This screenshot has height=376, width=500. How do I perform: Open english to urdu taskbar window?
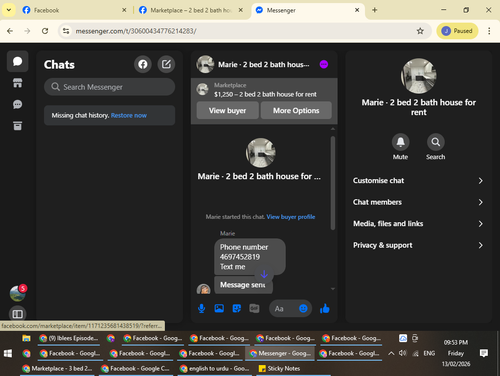tap(214, 369)
